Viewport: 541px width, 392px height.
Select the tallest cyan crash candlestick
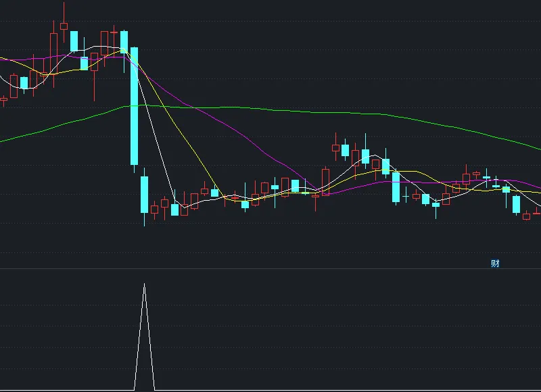point(134,107)
